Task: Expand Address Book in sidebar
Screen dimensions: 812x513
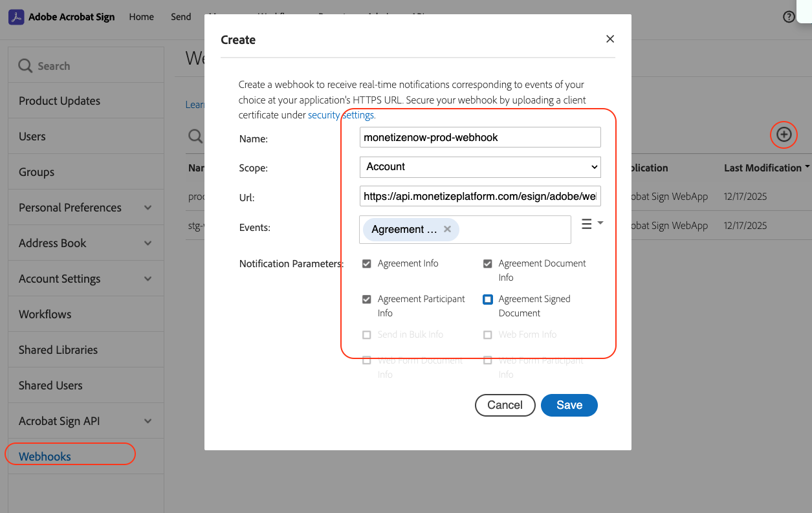Action: click(148, 243)
